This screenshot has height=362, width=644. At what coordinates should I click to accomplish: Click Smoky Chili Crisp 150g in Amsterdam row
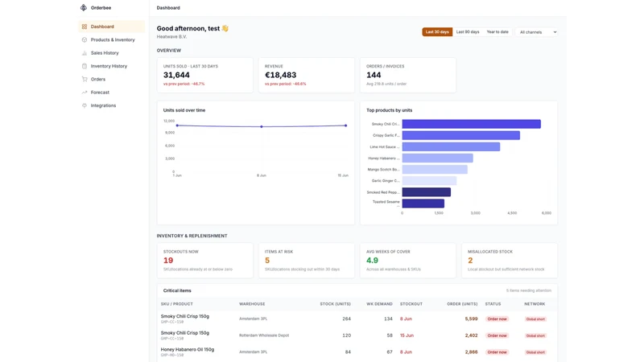point(185,316)
